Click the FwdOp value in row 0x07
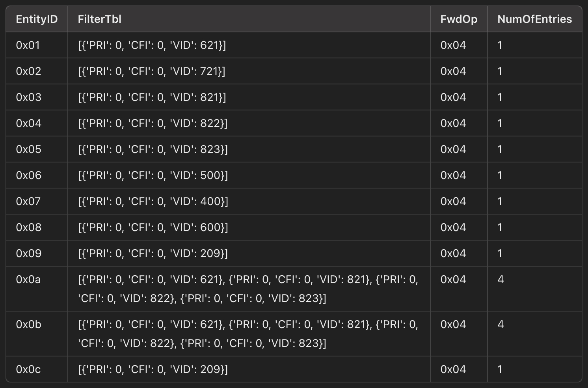Image resolution: width=588 pixels, height=388 pixels. coord(453,201)
